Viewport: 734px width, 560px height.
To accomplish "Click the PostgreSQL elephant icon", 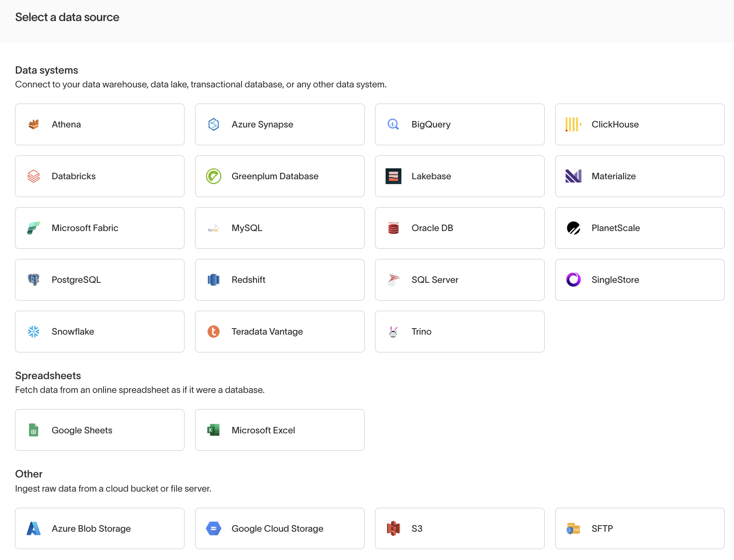I will pos(34,280).
